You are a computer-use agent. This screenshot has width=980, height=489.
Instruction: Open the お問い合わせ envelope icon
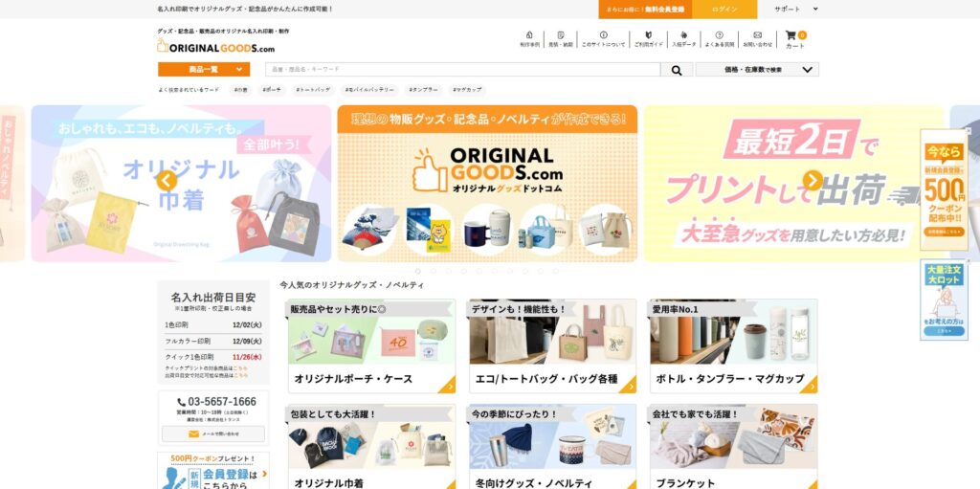click(758, 39)
